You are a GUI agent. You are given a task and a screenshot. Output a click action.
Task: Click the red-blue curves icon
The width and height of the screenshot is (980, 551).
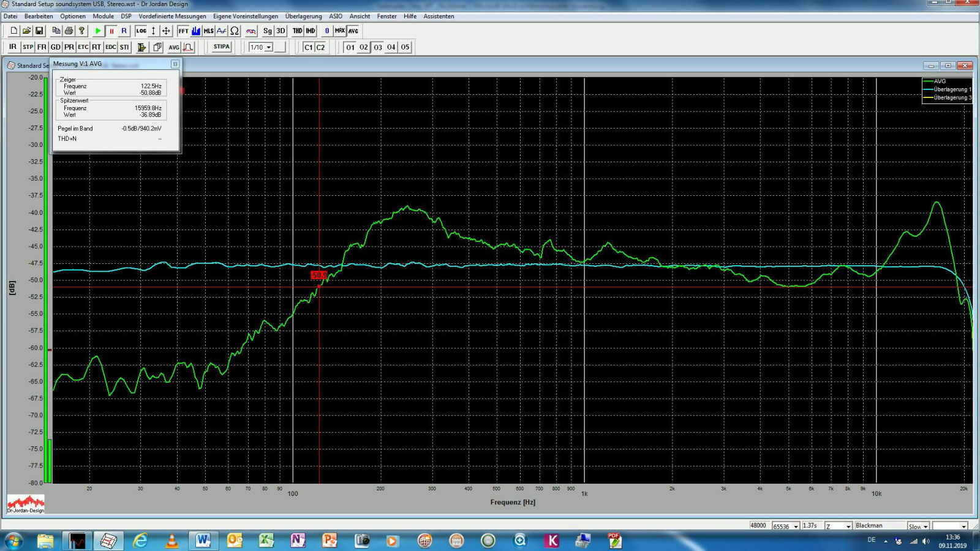(x=251, y=31)
